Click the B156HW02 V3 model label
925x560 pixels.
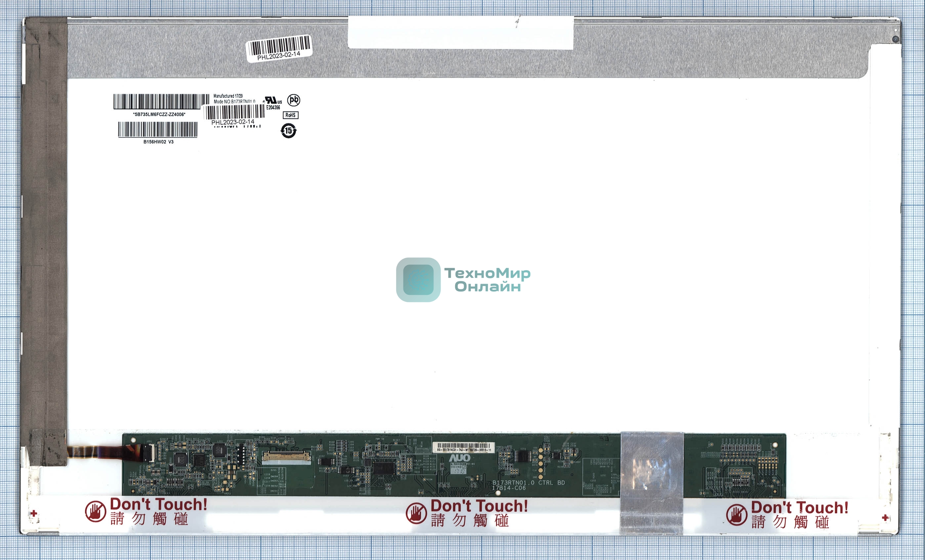coord(158,142)
